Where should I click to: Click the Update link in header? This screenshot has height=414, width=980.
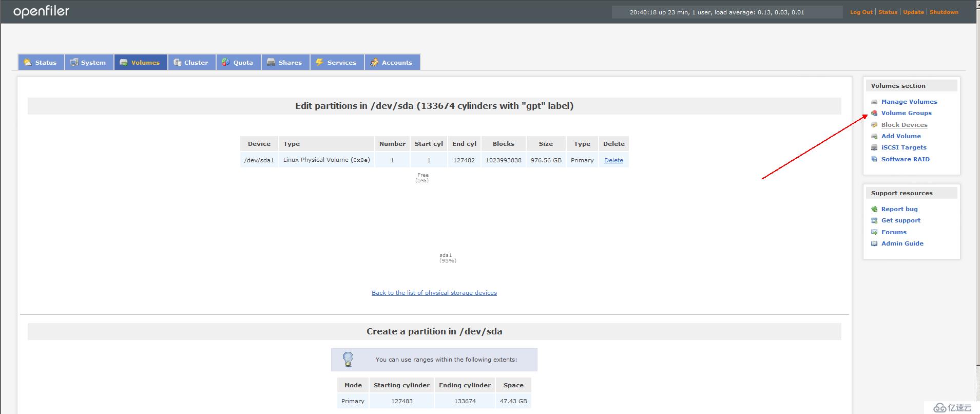click(913, 12)
